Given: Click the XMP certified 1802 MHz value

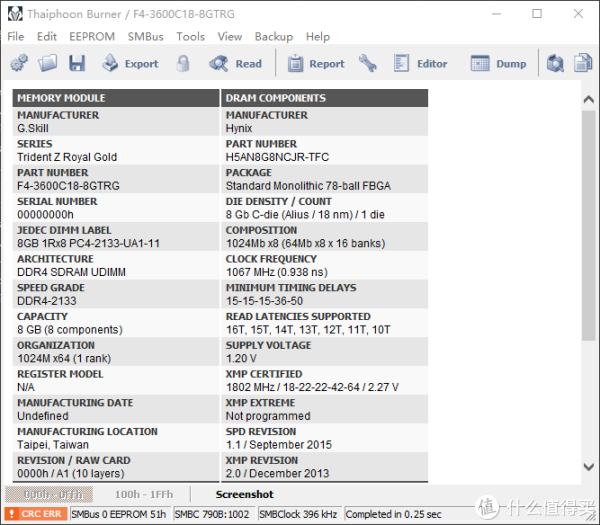Looking at the screenshot, I should click(312, 387).
